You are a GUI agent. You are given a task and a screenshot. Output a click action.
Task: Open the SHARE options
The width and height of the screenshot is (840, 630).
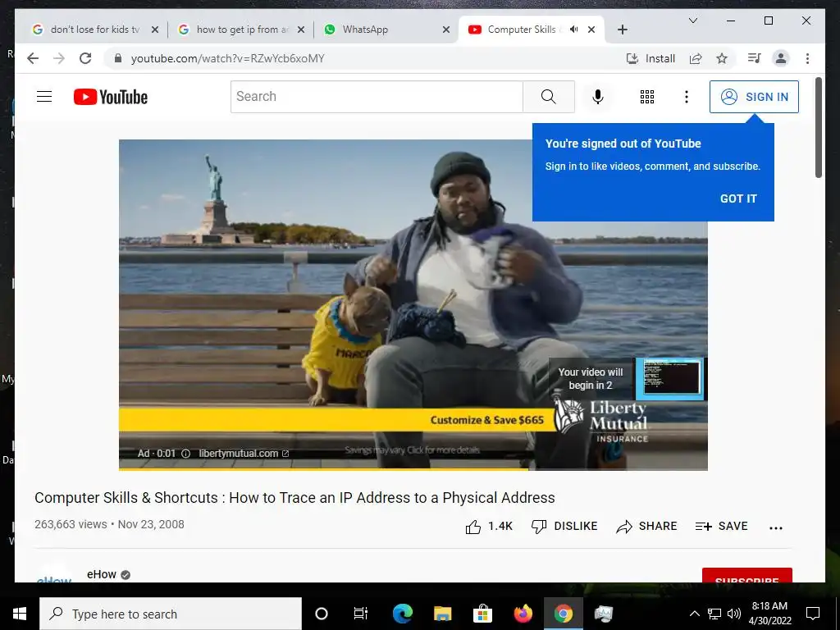tap(646, 527)
